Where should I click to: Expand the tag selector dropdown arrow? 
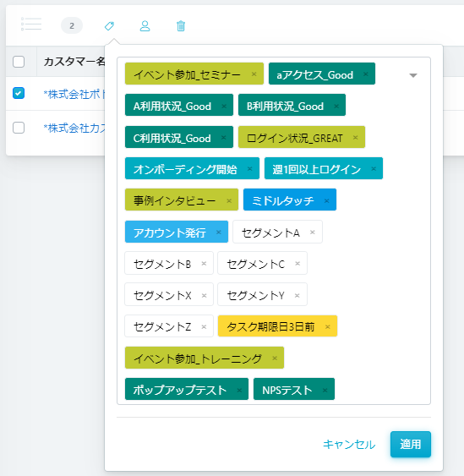pos(413,75)
